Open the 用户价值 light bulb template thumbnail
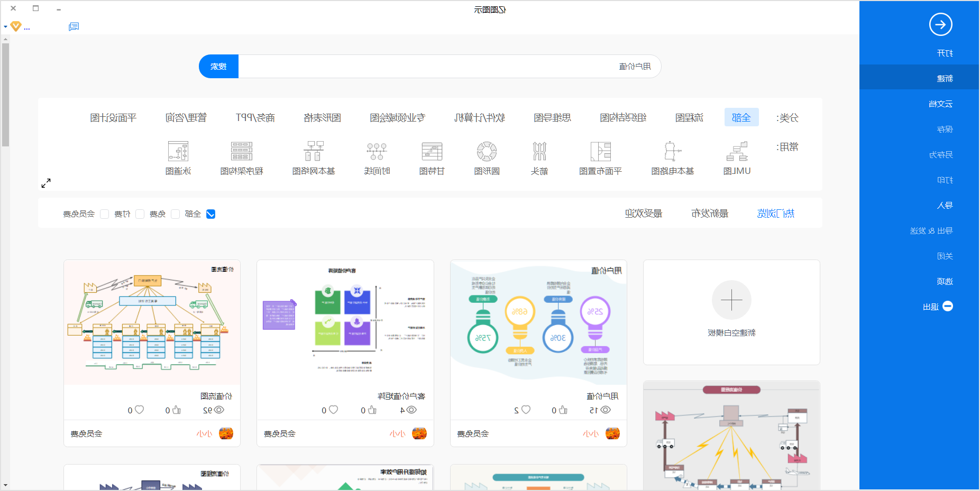Viewport: 980px width, 491px height. [x=538, y=322]
